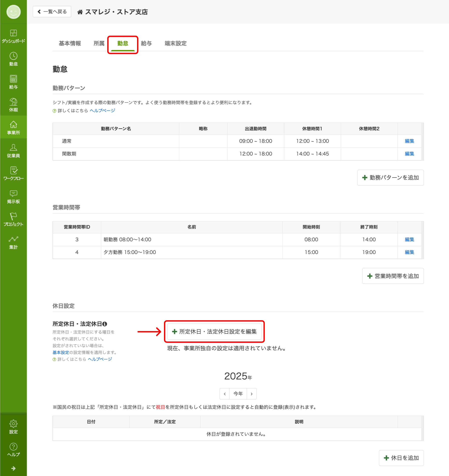Click the info icon next to 所定休日・法定休日
This screenshot has height=476, width=449.
point(105,324)
